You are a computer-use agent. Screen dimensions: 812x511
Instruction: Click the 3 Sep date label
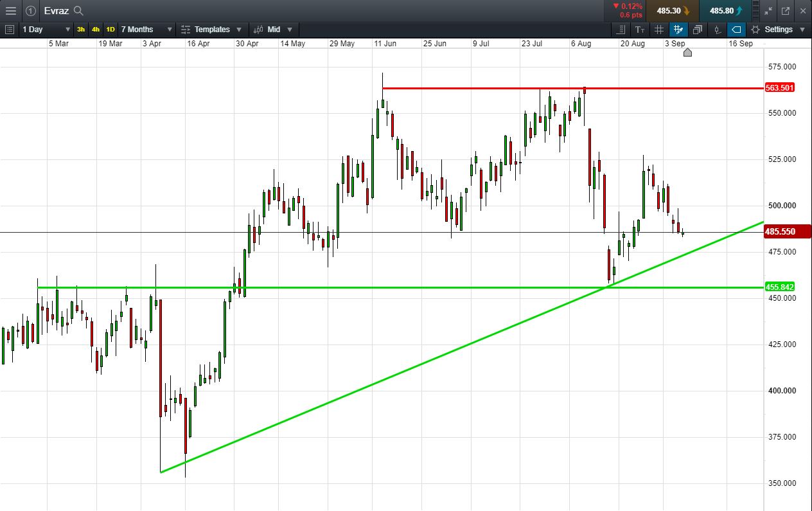coord(675,44)
